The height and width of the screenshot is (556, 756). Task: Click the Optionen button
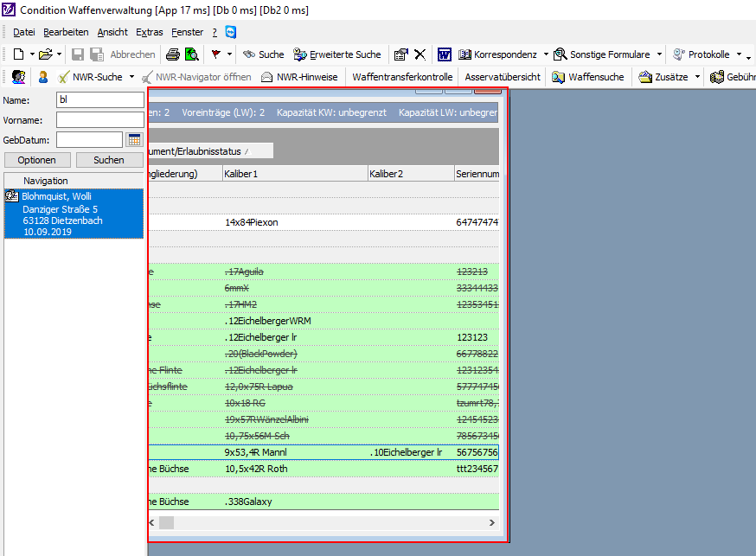[x=36, y=160]
